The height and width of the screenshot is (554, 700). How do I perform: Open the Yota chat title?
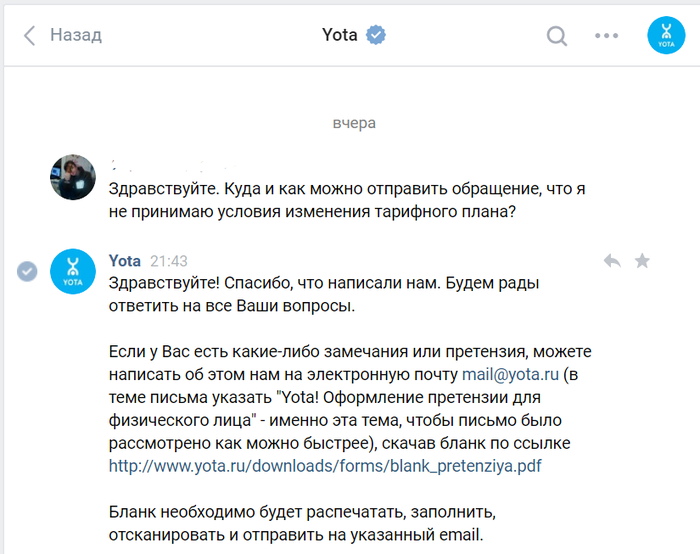coord(339,35)
